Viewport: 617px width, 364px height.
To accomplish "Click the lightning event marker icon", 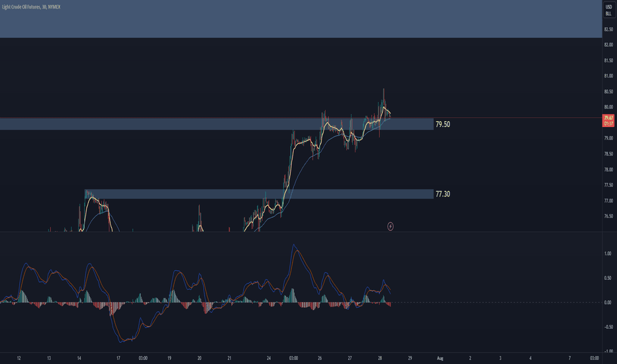I will click(x=391, y=226).
